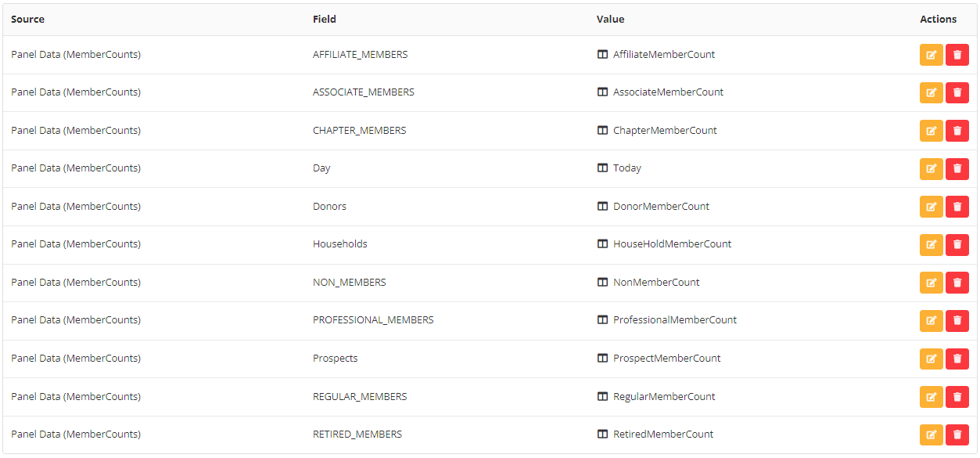The width and height of the screenshot is (980, 458).
Task: Click the column icon beside AffiliateMemberCount
Action: point(602,55)
